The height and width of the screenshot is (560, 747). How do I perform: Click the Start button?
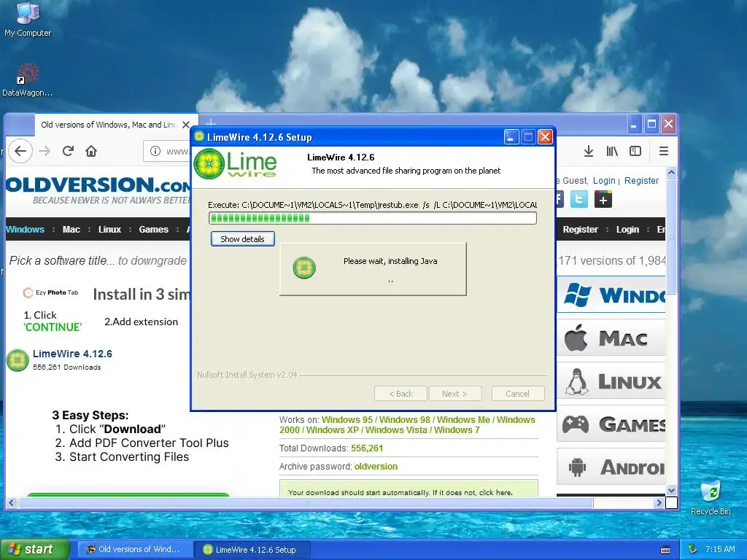(34, 549)
